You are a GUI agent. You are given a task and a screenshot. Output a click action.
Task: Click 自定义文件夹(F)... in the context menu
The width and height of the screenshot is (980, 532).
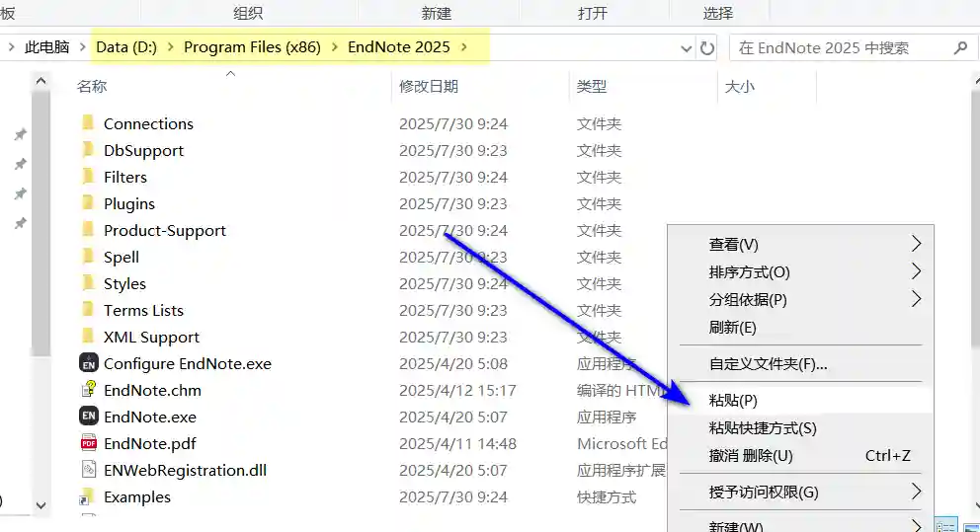(x=768, y=363)
